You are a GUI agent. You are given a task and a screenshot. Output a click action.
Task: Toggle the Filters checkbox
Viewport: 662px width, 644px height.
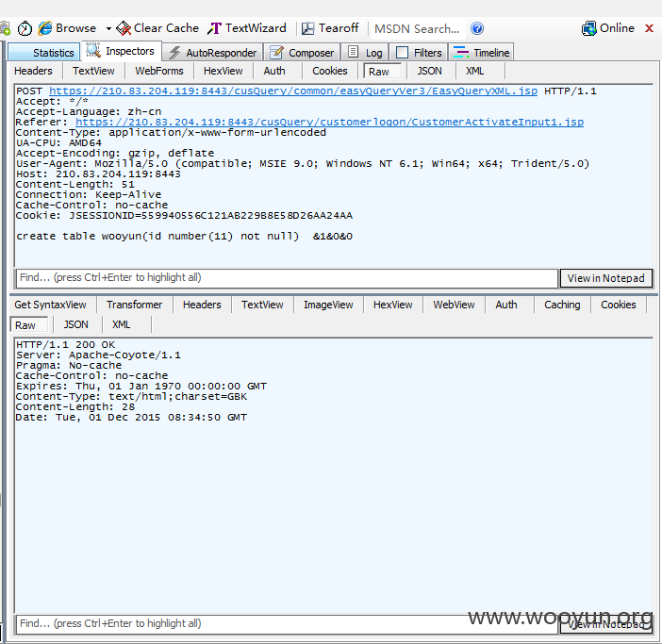point(403,52)
